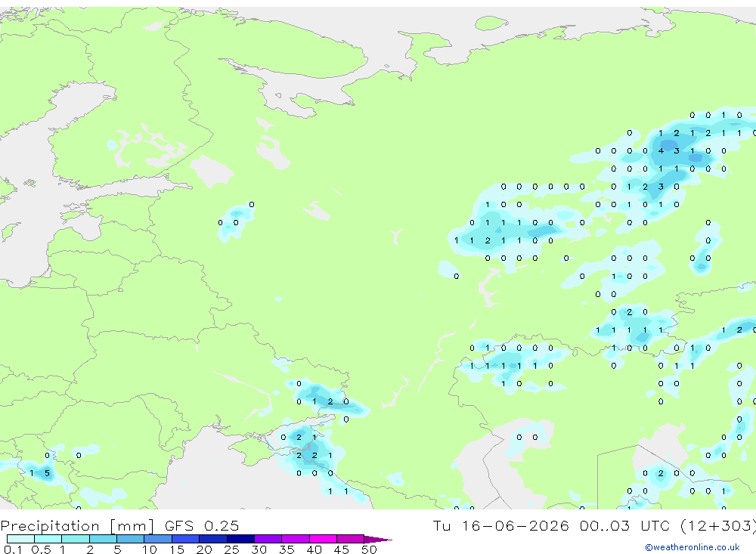
Task: Select the 30–35 mm violet legend swatch
Action: pyautogui.click(x=268, y=539)
